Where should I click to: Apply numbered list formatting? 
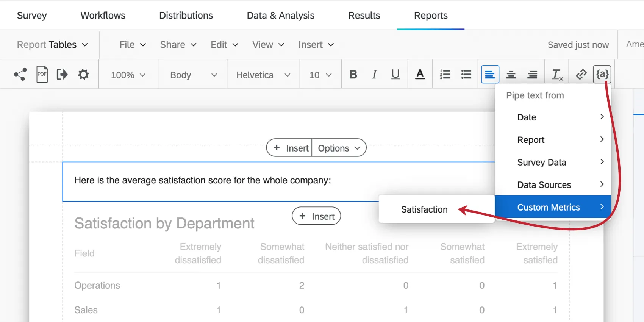tap(445, 74)
